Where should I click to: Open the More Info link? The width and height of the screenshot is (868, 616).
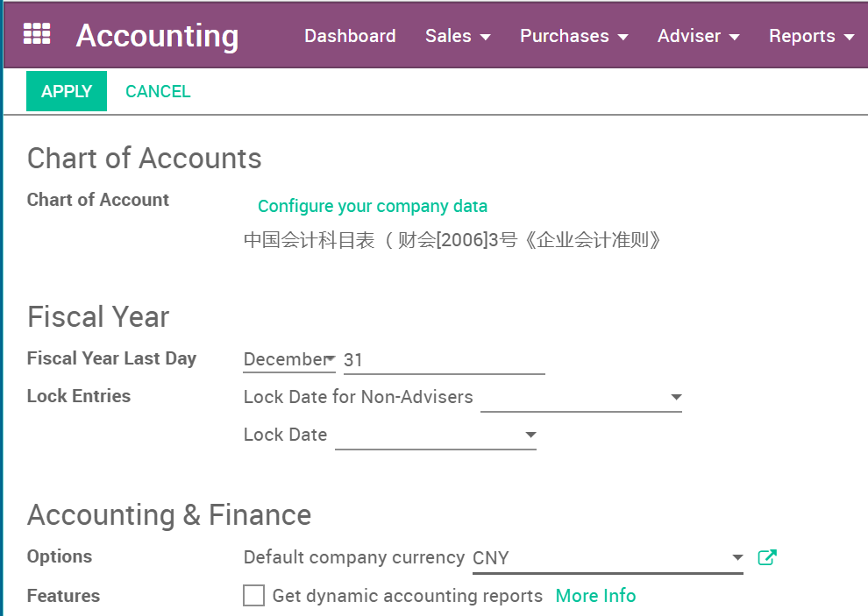point(595,596)
